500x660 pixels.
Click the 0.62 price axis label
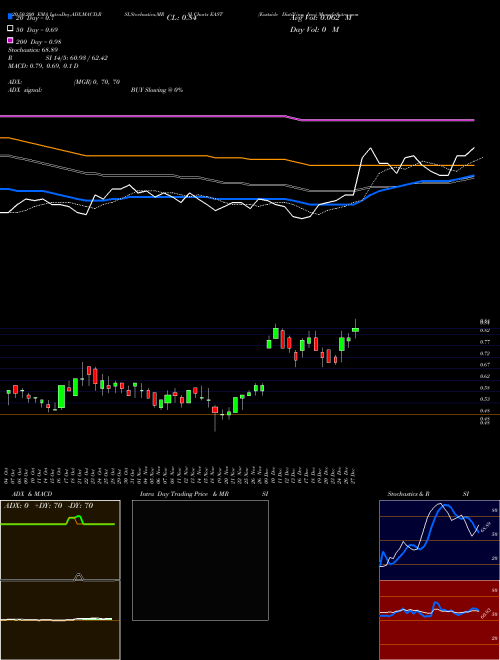point(485,376)
